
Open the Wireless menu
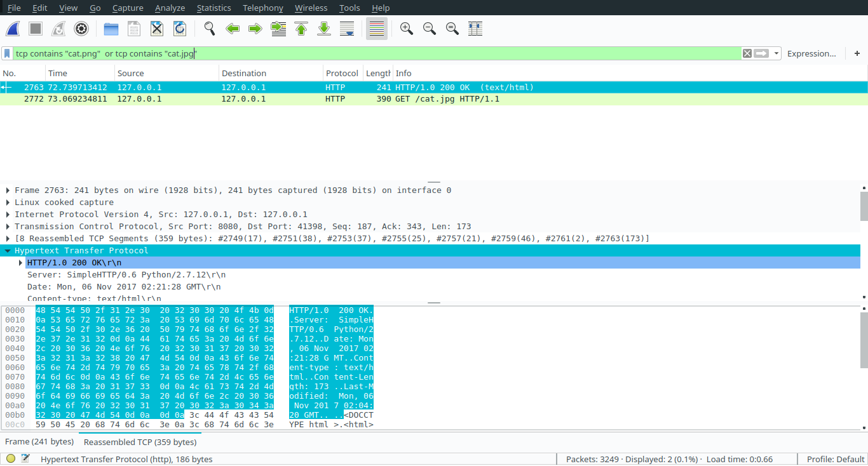coord(311,8)
